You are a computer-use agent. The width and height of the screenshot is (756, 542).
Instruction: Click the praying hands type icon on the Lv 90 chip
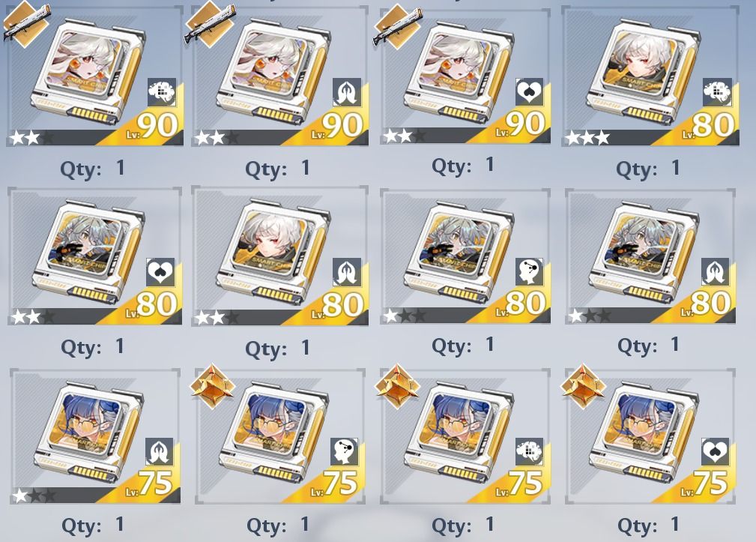[347, 91]
